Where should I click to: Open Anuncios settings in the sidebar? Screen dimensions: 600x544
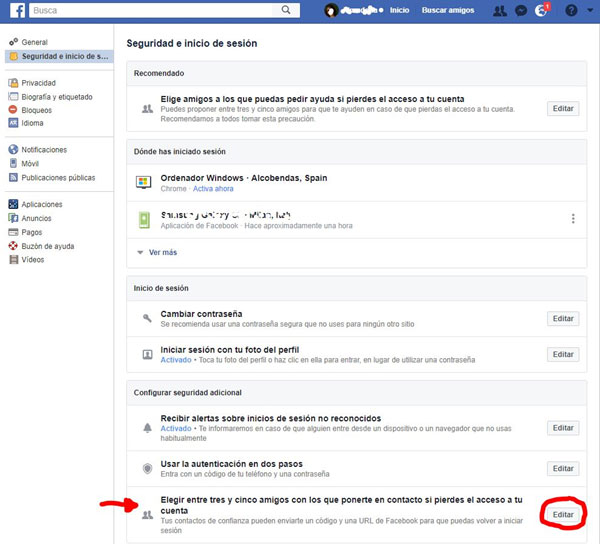pos(36,218)
